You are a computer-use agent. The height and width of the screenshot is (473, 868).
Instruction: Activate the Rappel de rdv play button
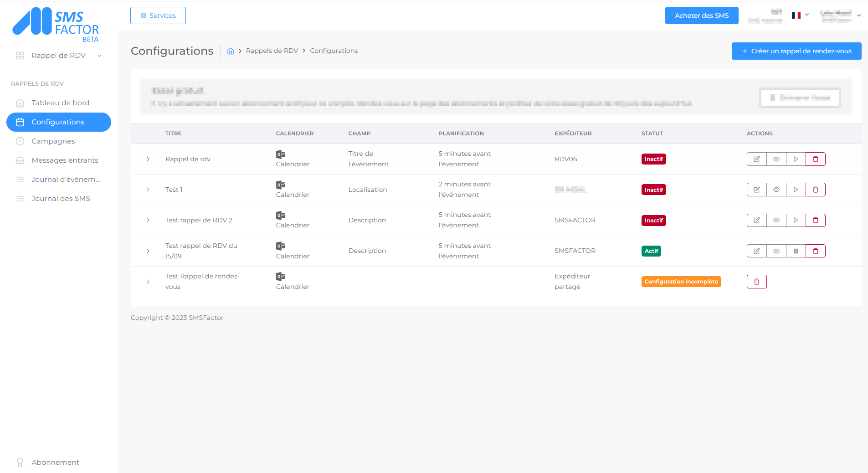pos(796,159)
